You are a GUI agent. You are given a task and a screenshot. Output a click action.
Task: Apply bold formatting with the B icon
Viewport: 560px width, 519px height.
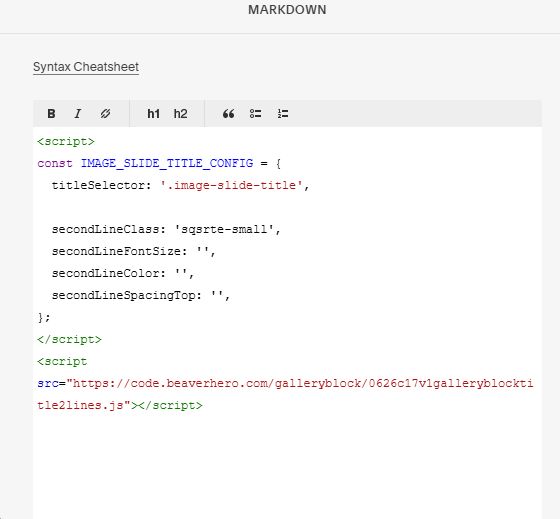51,114
